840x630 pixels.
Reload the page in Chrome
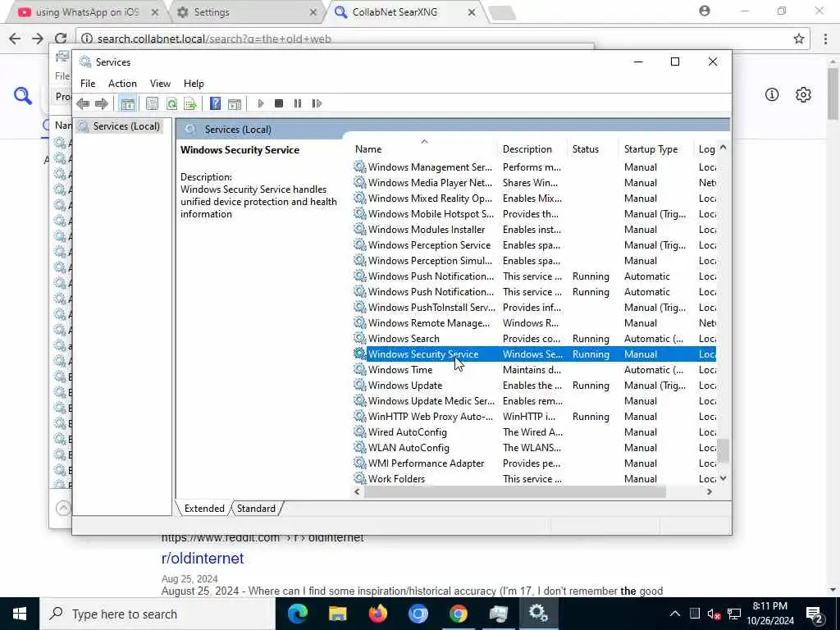pos(61,39)
